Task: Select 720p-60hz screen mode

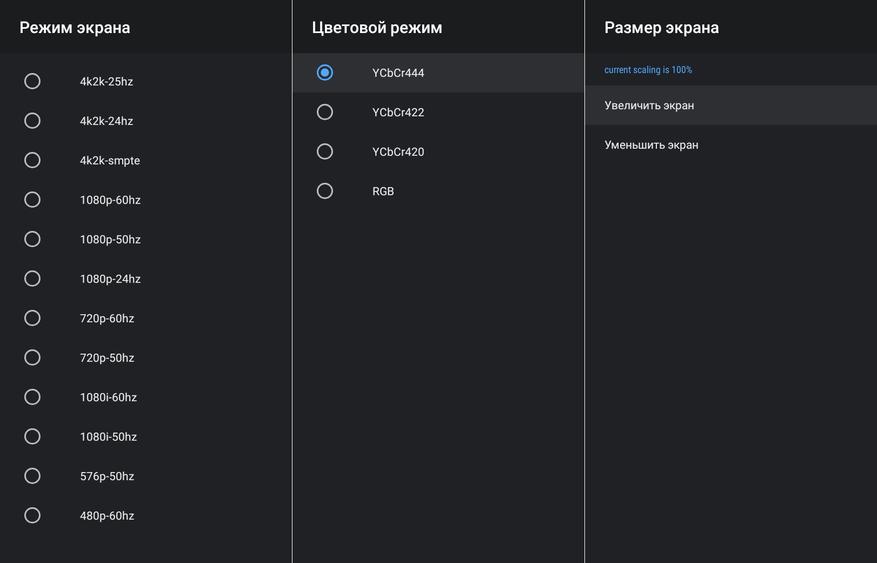Action: [x=33, y=318]
